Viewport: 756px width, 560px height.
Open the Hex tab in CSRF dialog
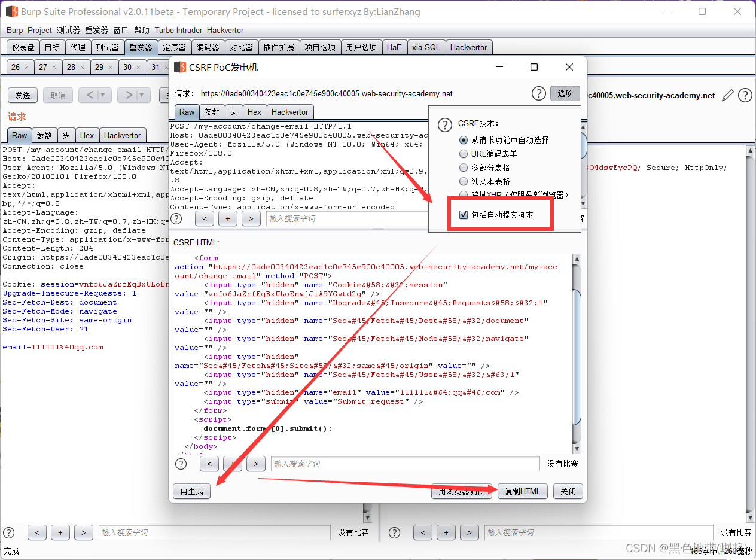tap(254, 112)
